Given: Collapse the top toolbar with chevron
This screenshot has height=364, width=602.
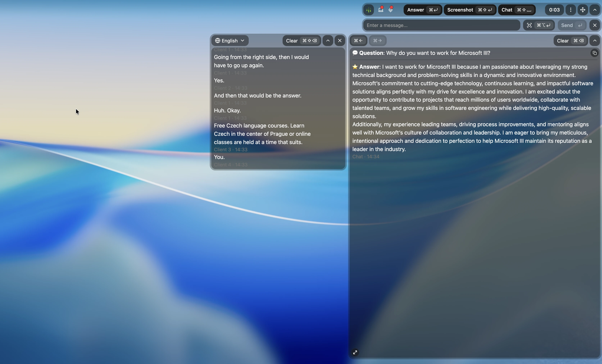Looking at the screenshot, I should coord(595,10).
